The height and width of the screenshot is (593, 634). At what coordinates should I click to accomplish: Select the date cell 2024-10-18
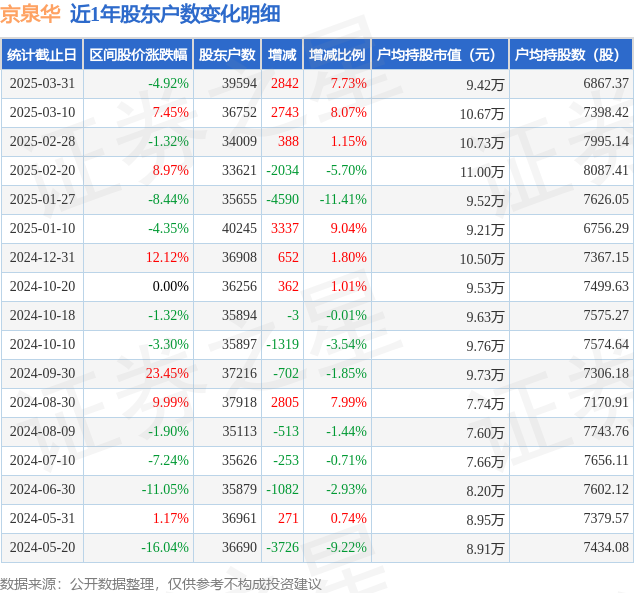(x=42, y=315)
